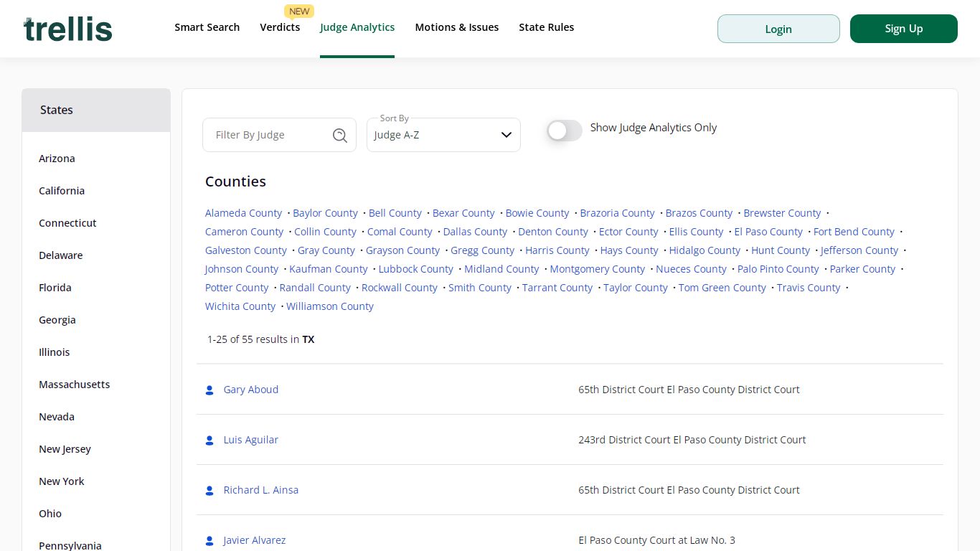
Task: Click "El Paso County Court at Law No. 3" text
Action: [657, 540]
